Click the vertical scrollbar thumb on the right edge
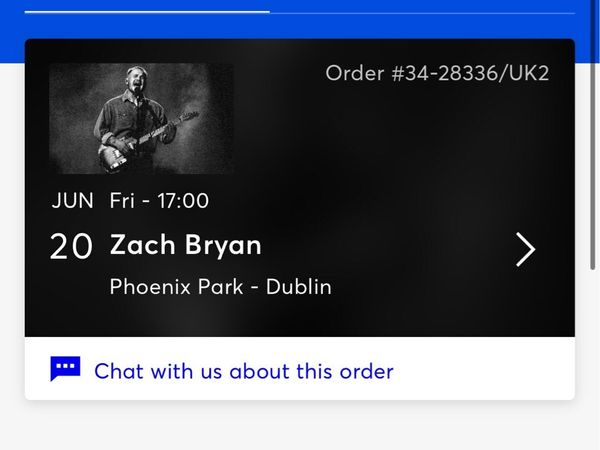 click(x=592, y=134)
